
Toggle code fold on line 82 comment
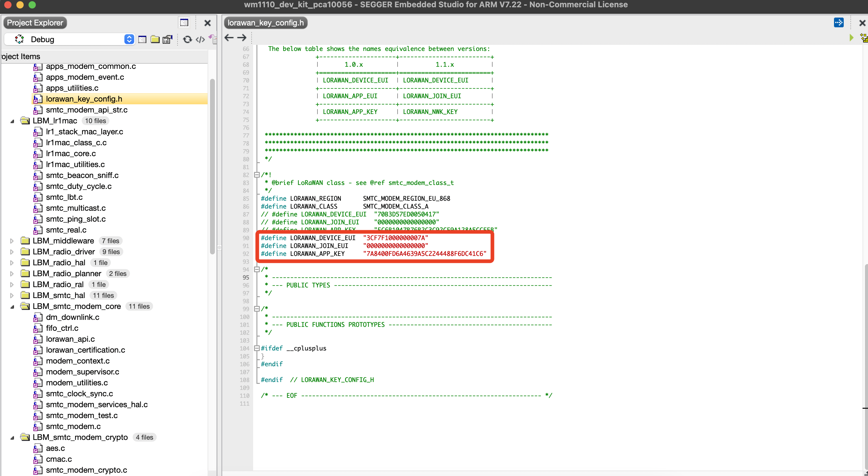click(257, 175)
